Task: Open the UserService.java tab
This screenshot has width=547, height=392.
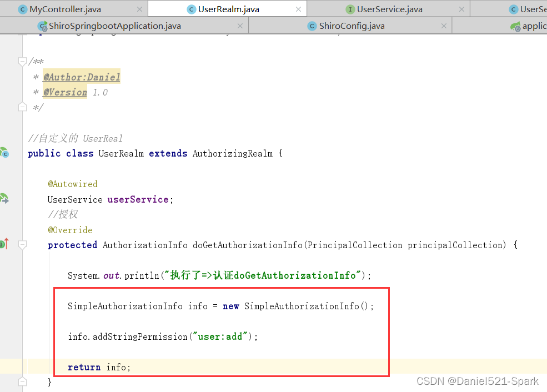Action: [389, 9]
